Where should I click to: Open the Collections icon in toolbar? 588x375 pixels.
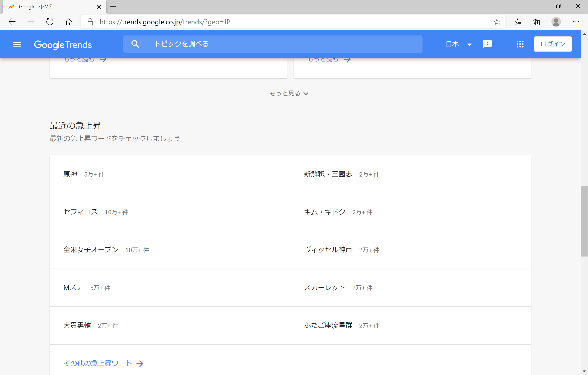pos(536,22)
